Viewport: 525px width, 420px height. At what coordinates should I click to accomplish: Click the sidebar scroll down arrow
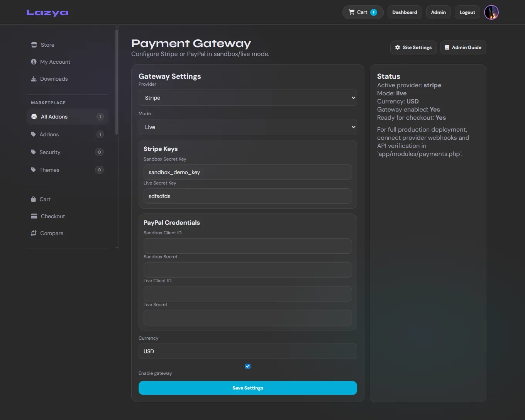click(117, 248)
